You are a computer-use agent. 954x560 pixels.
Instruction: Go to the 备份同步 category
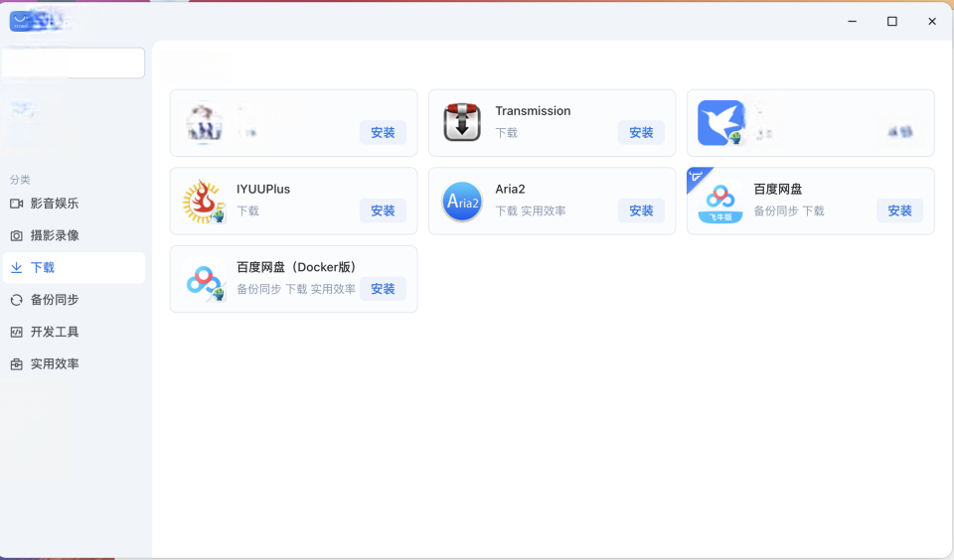[74, 300]
